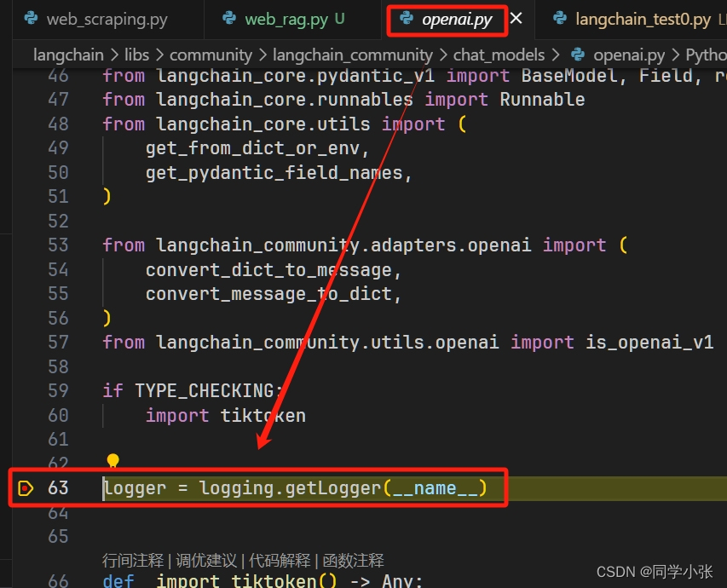Open the lightbulb quick-fix suggestion

click(113, 461)
